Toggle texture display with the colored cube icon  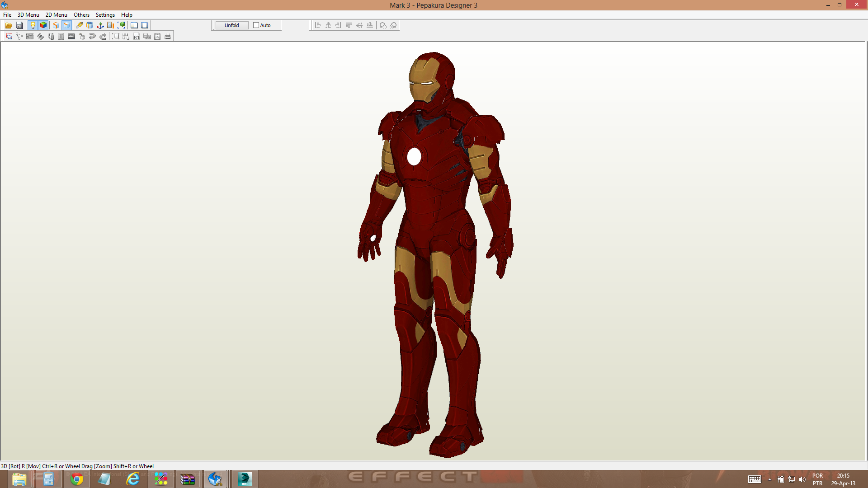coord(43,25)
